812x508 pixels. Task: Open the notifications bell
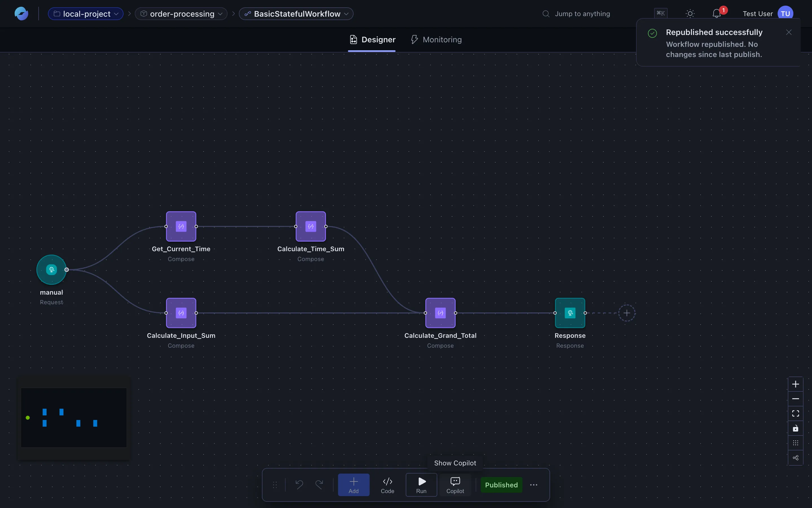pyautogui.click(x=716, y=14)
